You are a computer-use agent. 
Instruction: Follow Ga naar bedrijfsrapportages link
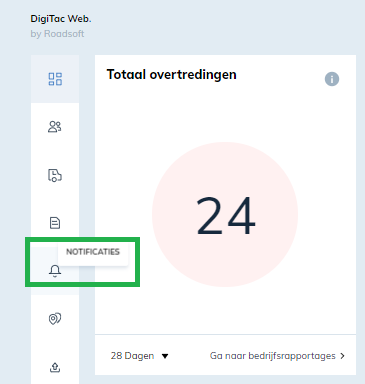[277, 356]
